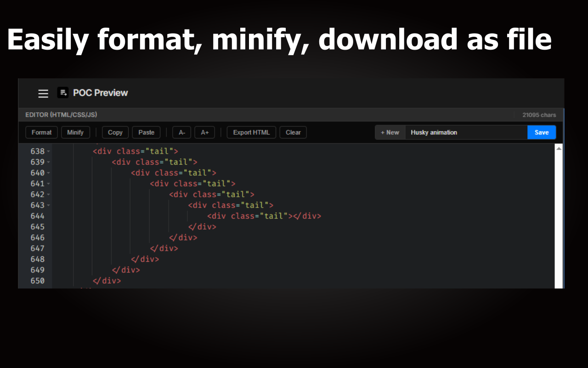Click line number 644

(x=38, y=216)
